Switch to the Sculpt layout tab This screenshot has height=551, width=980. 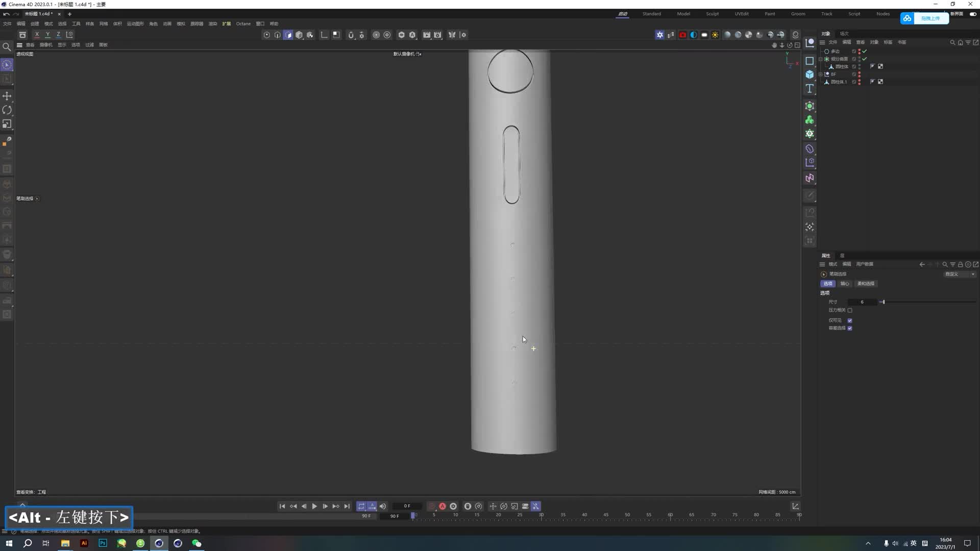pos(713,14)
